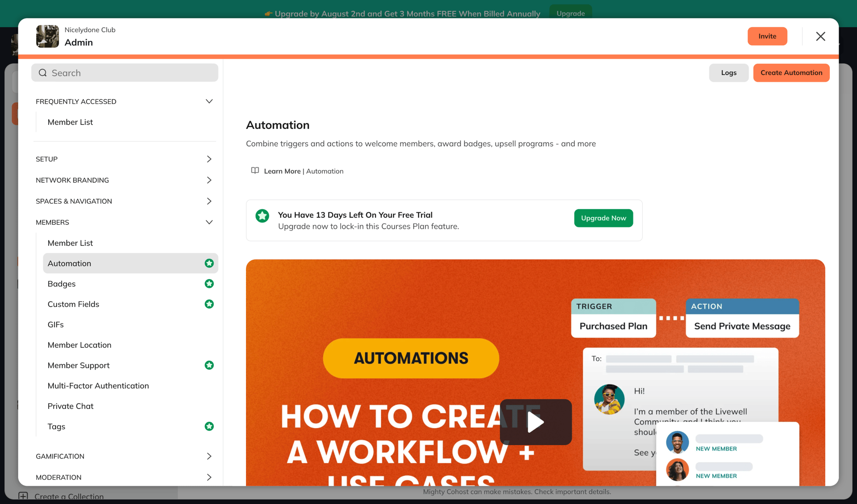Play the Automations tutorial video
This screenshot has width=857, height=504.
(x=535, y=421)
